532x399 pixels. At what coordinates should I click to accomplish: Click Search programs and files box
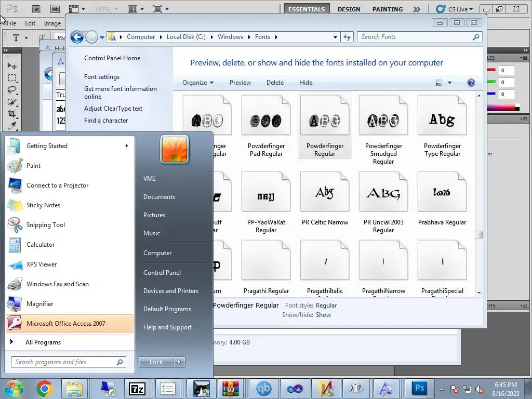[69, 362]
